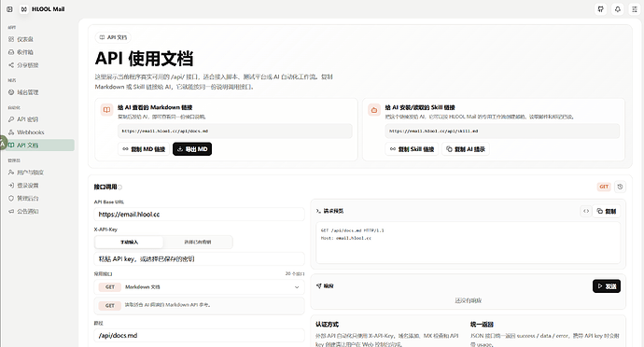Click the 复制 AI 提示 button

point(466,149)
